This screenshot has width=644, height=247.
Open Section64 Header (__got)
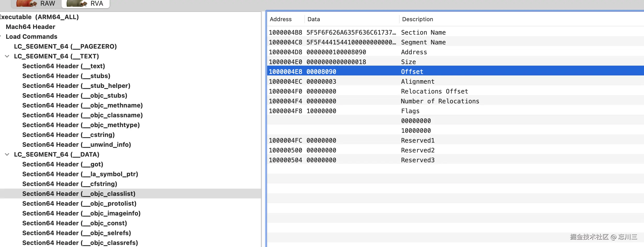[x=63, y=164]
